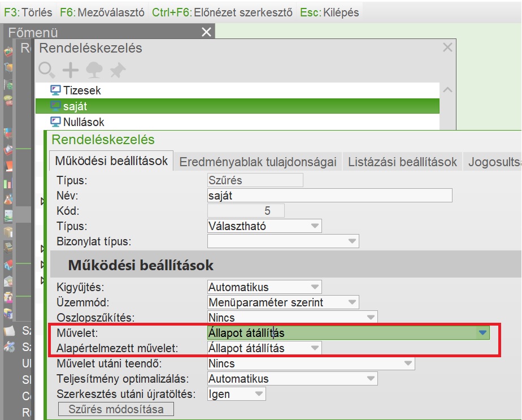The width and height of the screenshot is (522, 420).
Task: Click the tree icon in Rendeléskezelés toolbar
Action: (94, 70)
